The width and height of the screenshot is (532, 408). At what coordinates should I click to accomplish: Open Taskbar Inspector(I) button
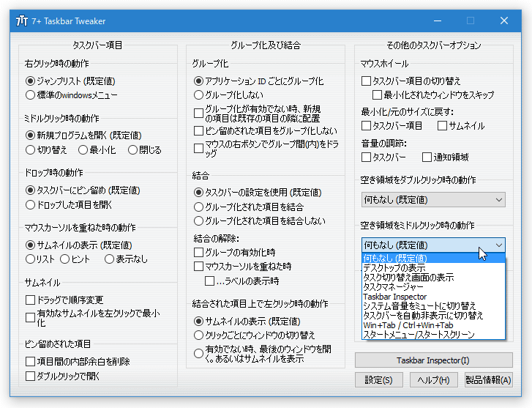(x=434, y=360)
